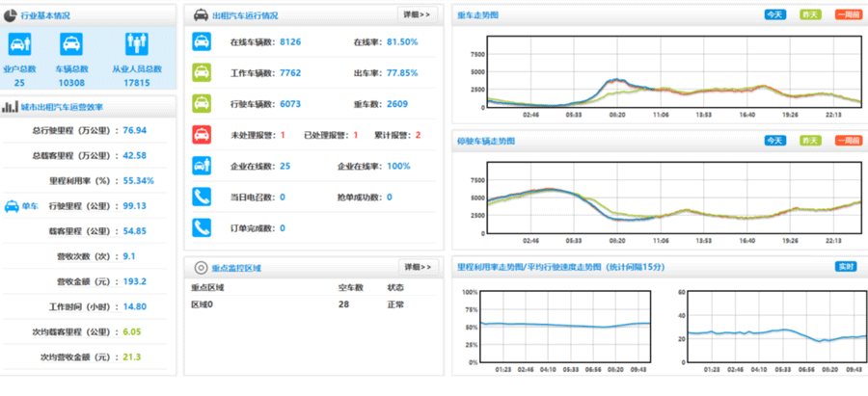This screenshot has height=396, width=868.
Task: Toggle 今天 series in 停驶车辆走势图
Action: [x=775, y=141]
